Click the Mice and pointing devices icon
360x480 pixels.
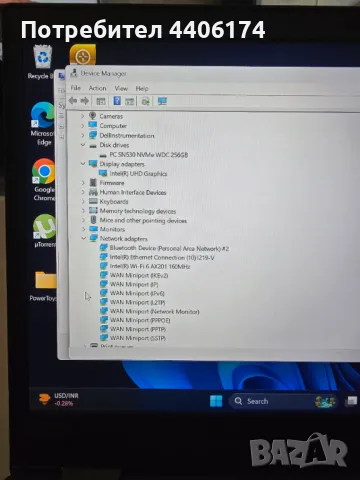[93, 220]
